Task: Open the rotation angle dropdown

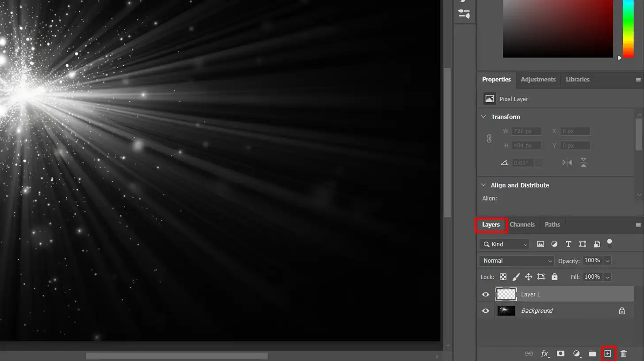Action: [x=539, y=163]
